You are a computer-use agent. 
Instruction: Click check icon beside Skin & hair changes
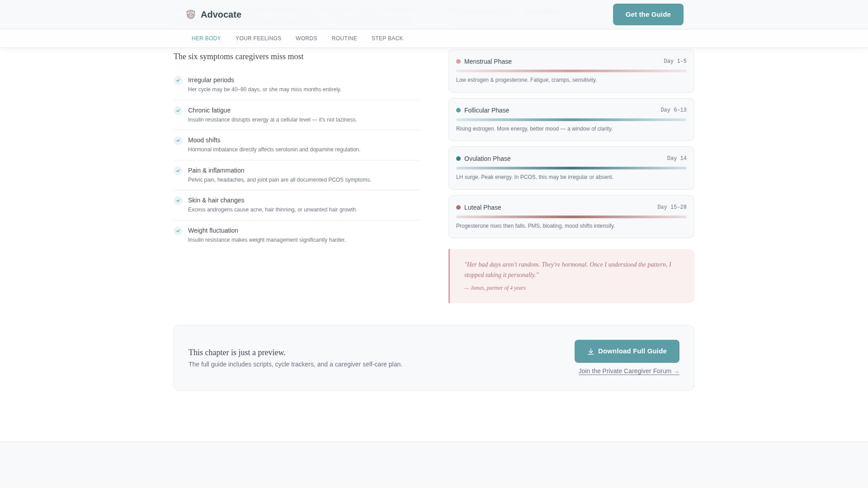tap(178, 201)
